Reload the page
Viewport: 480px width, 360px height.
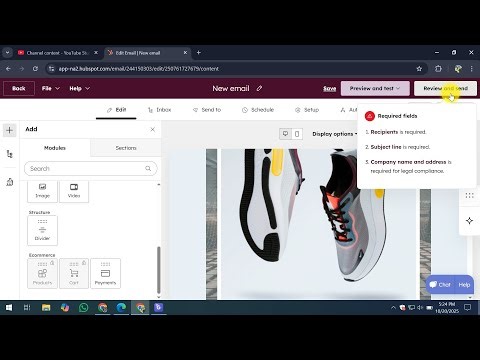coord(35,69)
